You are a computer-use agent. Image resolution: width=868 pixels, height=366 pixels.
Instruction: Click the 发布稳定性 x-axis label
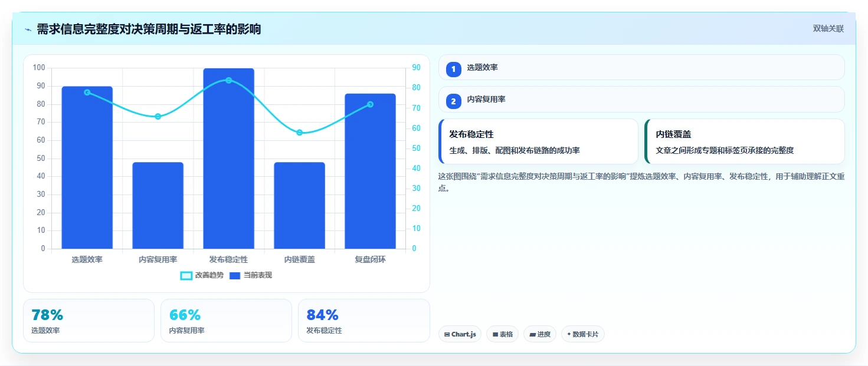(229, 259)
